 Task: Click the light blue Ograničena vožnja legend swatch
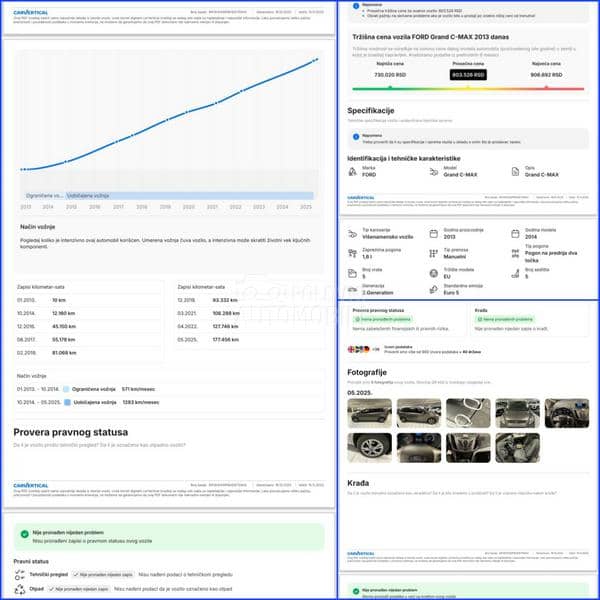point(66,388)
